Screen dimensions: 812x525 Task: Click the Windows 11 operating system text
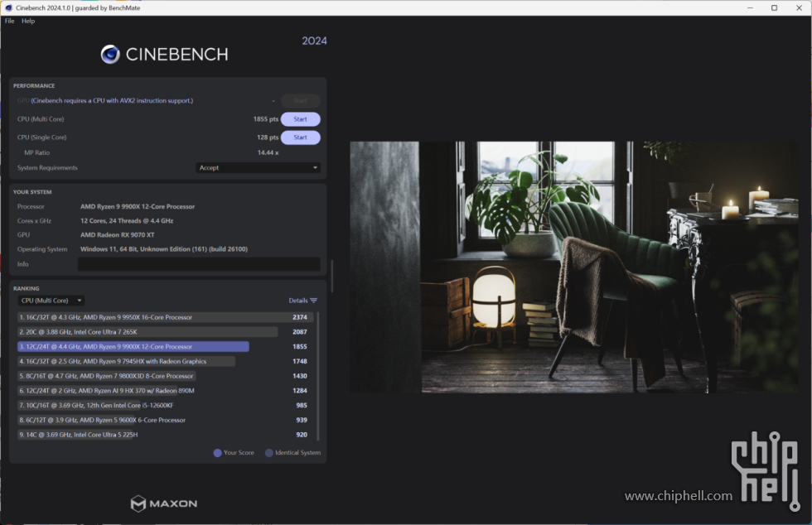[164, 249]
